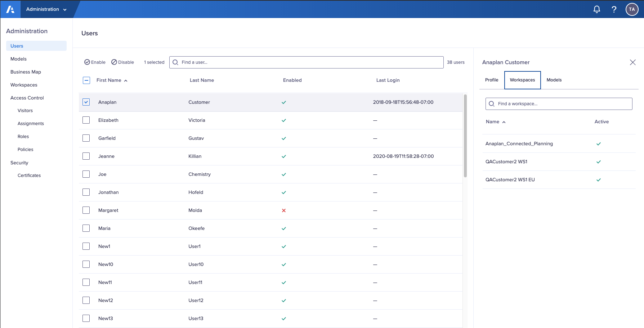Uncheck the Anaplan Customer row checkbox
This screenshot has height=328, width=644.
click(86, 102)
